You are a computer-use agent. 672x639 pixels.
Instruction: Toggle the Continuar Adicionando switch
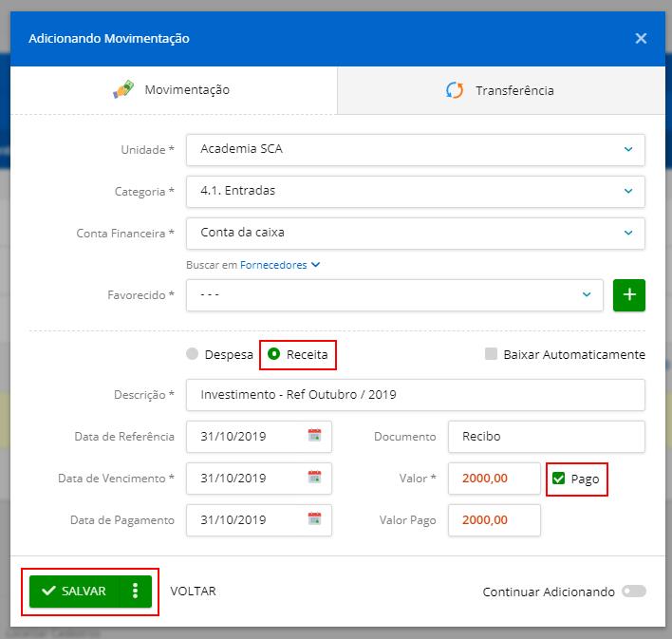[x=634, y=592]
